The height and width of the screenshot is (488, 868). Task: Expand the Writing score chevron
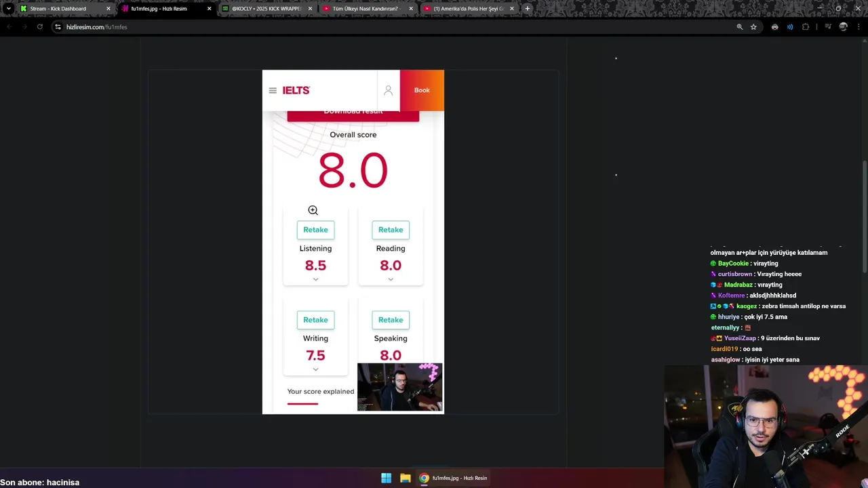(315, 369)
